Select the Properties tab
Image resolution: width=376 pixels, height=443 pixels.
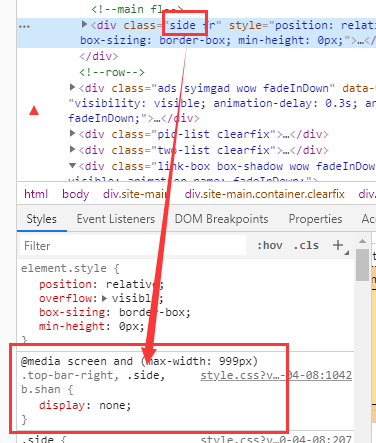pyautogui.click(x=315, y=219)
